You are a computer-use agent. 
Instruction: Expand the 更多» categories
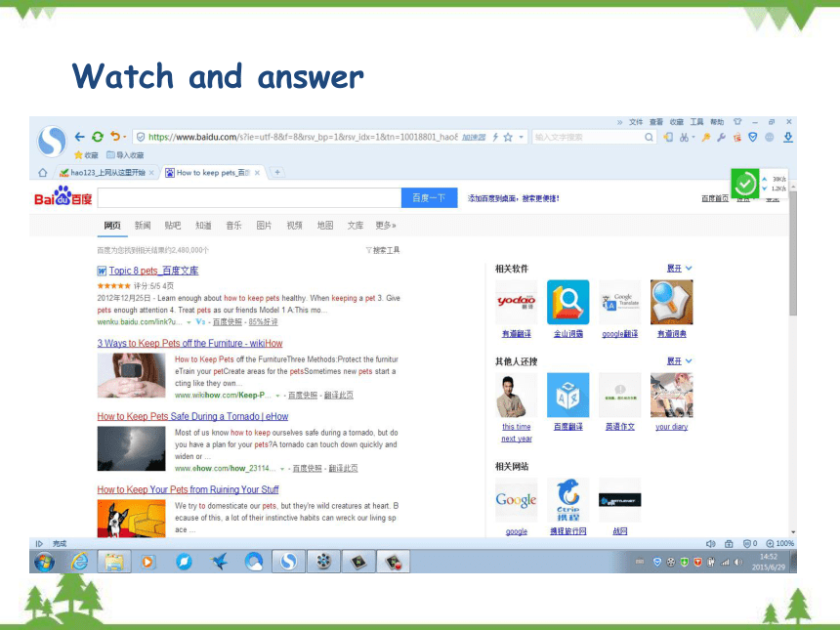click(x=386, y=226)
